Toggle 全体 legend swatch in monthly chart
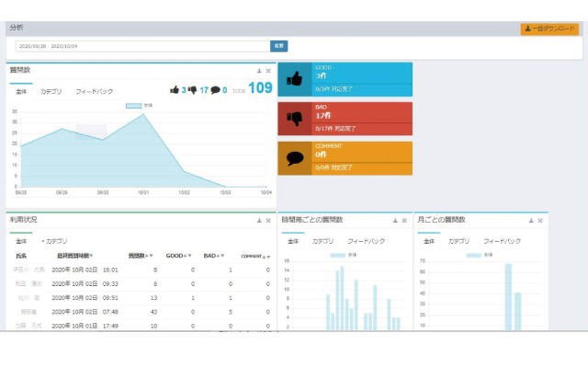The image size is (588, 379). [474, 255]
